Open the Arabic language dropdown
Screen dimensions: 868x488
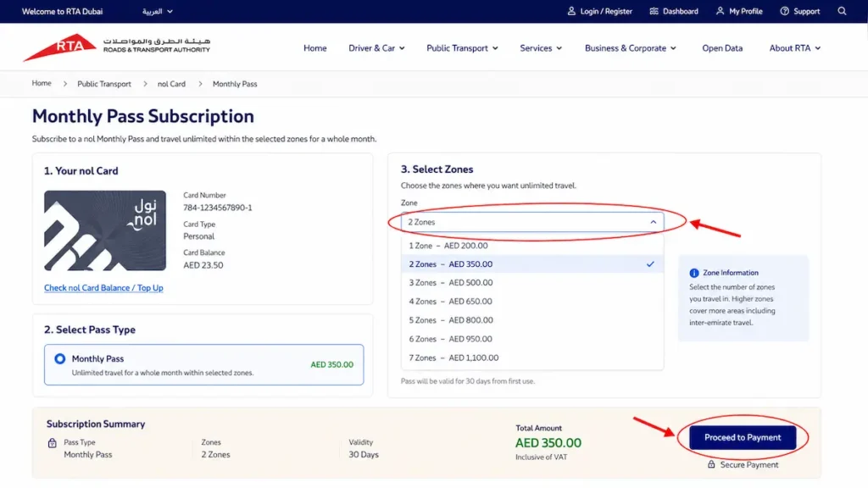click(x=157, y=11)
